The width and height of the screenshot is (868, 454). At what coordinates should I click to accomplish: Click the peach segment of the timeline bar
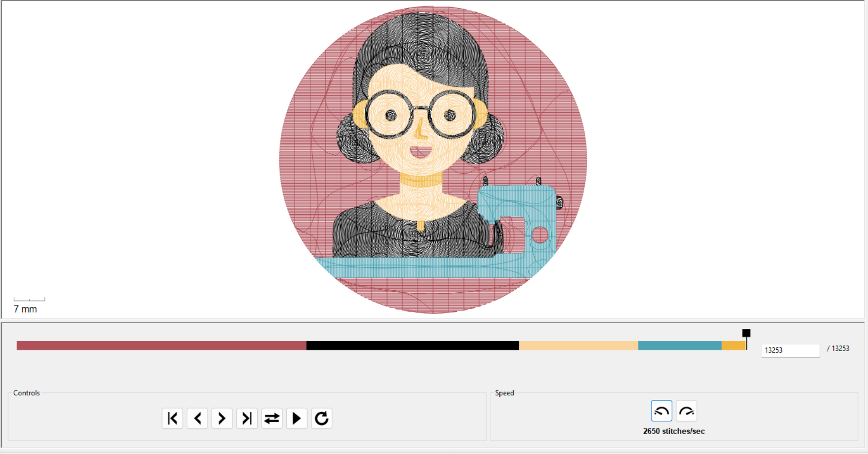(579, 345)
